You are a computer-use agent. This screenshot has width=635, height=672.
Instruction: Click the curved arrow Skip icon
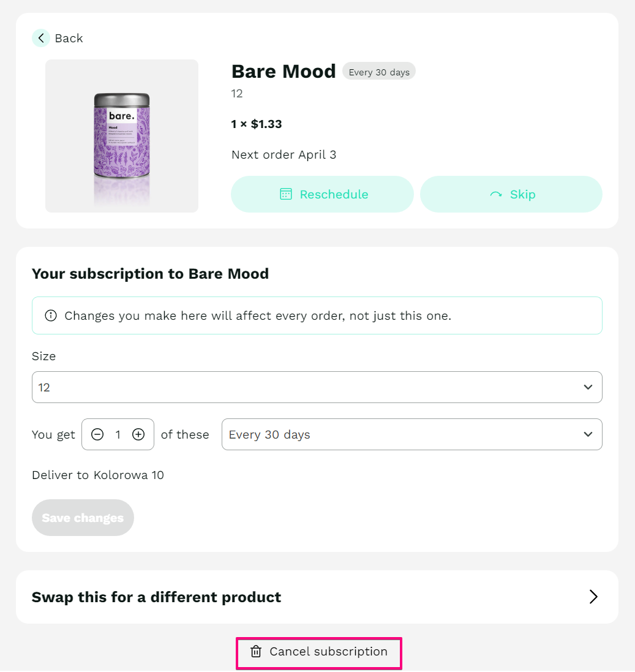tap(496, 195)
